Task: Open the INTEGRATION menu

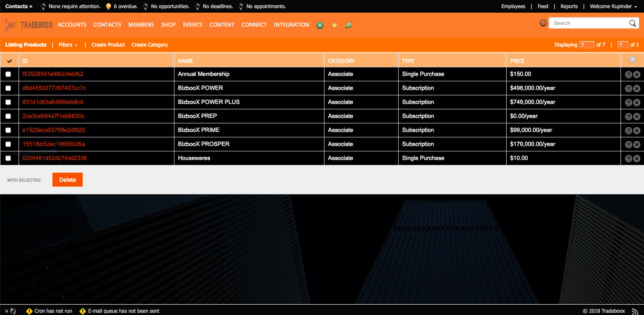Action: point(291,25)
